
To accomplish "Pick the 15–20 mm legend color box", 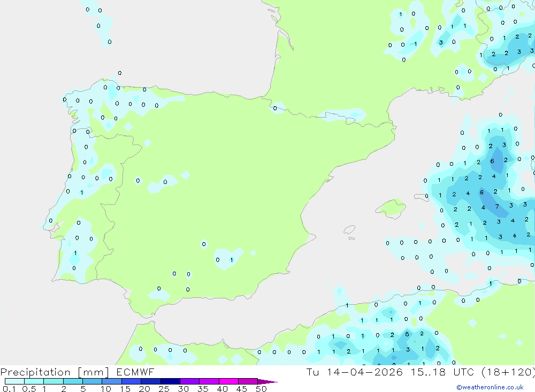I will point(132,381).
